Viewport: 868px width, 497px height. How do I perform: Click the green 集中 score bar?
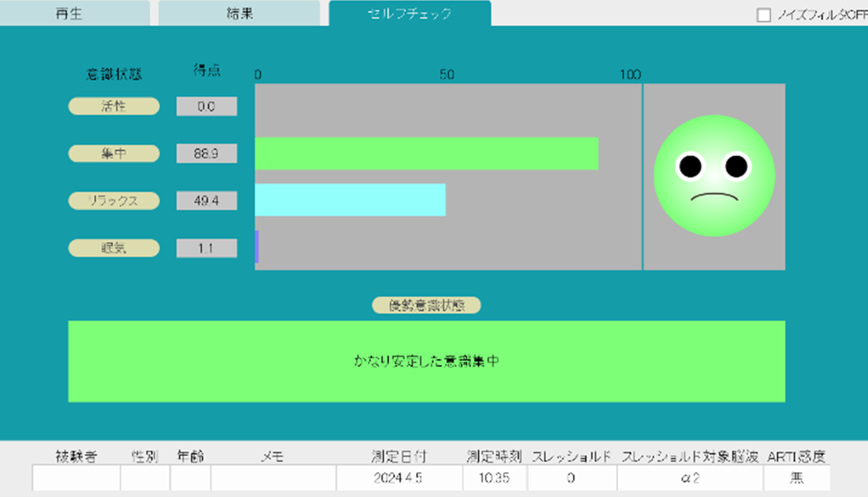coord(426,154)
